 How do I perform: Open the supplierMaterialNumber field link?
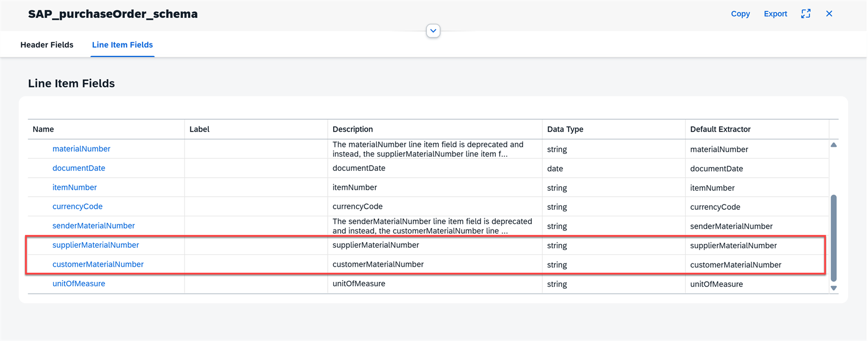click(95, 245)
